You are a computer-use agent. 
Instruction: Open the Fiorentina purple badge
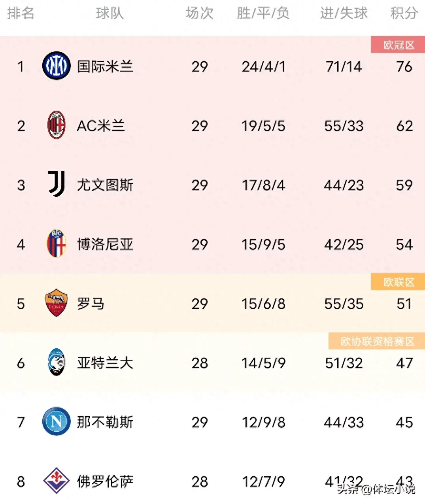(56, 481)
